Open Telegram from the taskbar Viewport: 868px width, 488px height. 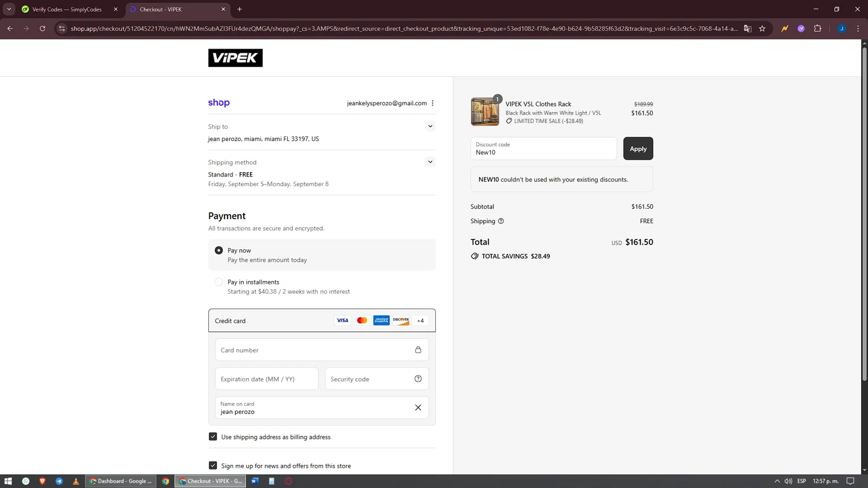[59, 481]
